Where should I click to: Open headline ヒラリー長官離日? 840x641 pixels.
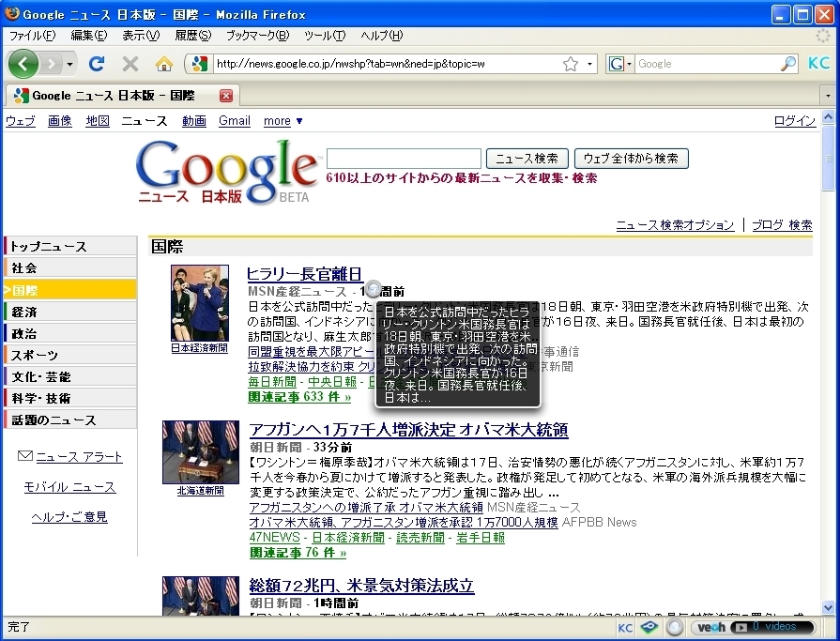coord(305,274)
